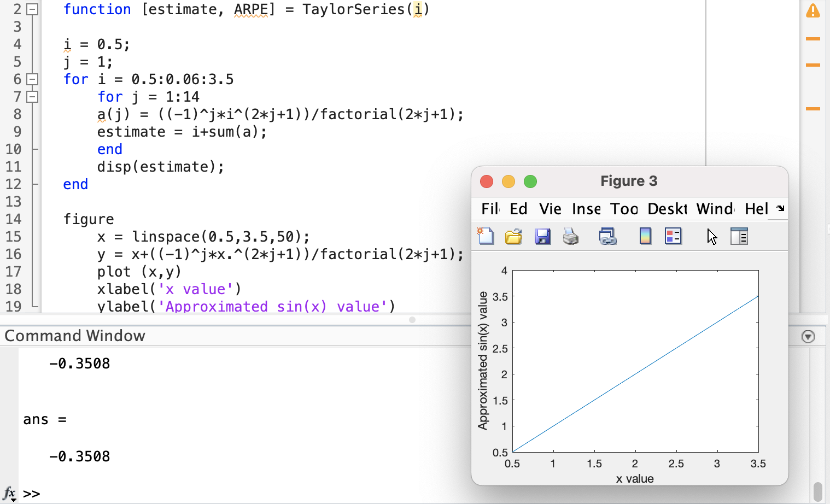Click the figure menu overflow chevron

coord(781,209)
